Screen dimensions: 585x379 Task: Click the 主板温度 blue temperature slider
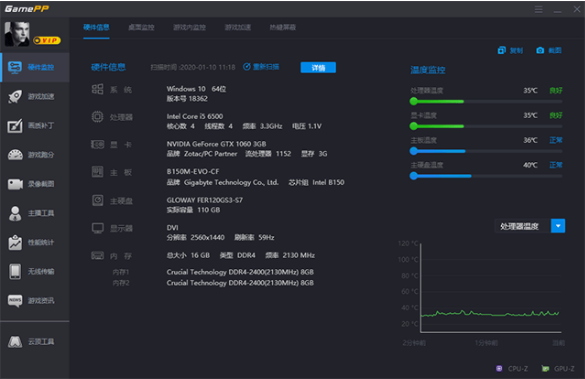(x=486, y=151)
